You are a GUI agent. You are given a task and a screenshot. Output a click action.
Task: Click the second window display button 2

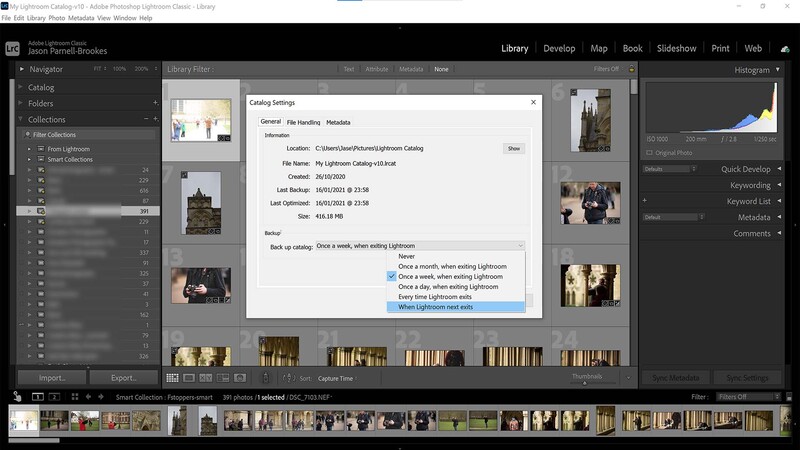coord(54,396)
